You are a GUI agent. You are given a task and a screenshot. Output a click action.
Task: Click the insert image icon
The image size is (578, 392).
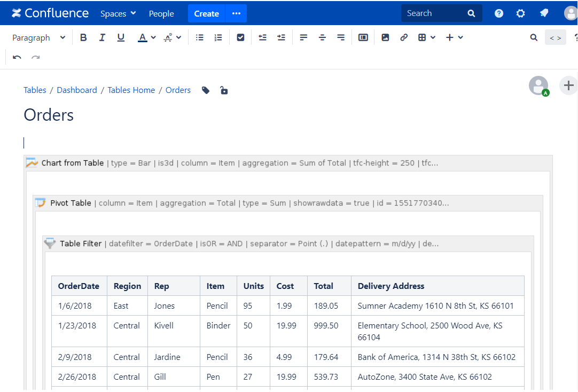[x=385, y=37]
